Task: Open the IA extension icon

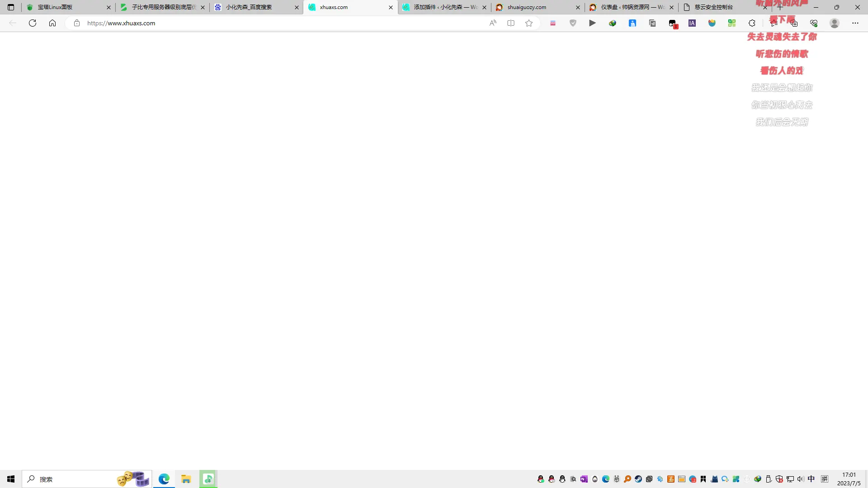Action: click(692, 23)
